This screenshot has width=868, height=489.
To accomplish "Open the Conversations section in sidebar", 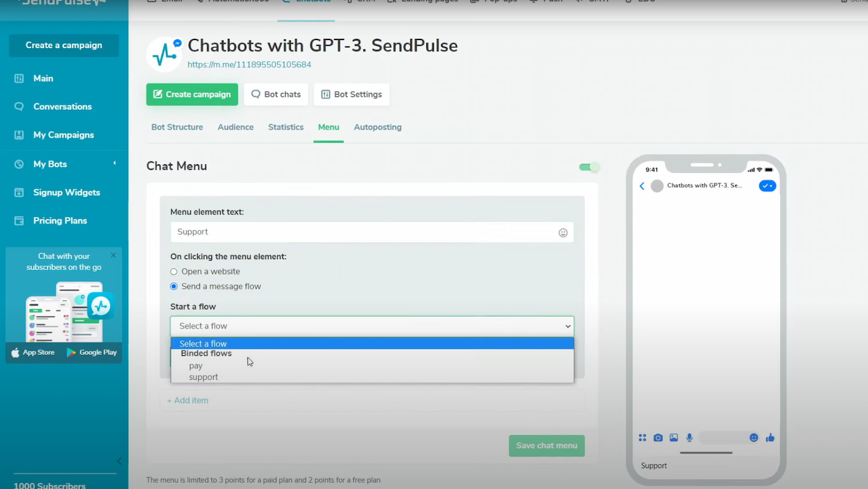I will pos(62,106).
